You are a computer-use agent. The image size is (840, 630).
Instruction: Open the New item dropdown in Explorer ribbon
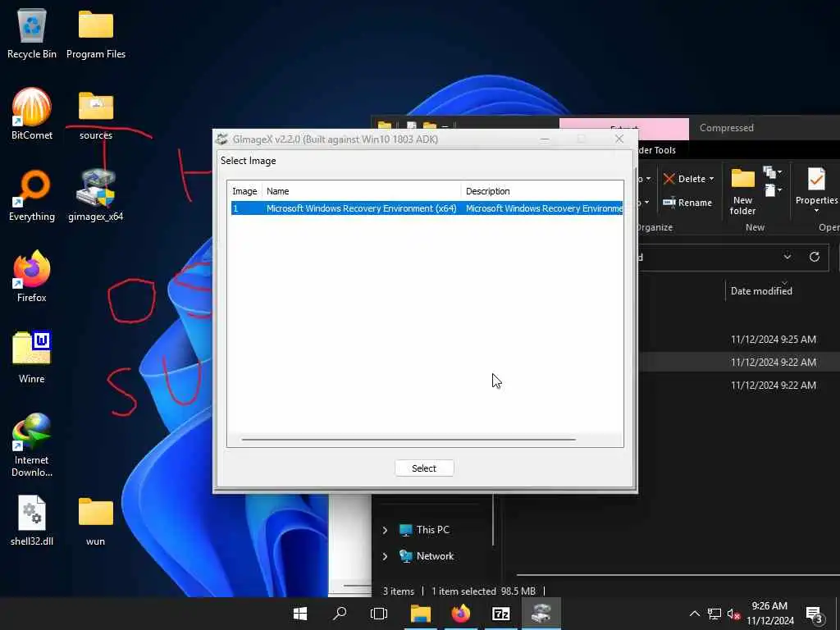(773, 172)
